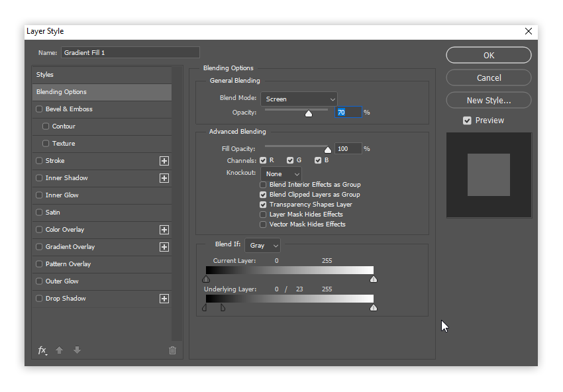563x392 pixels.
Task: Add another Gradient Overlay with plus icon
Action: point(164,247)
